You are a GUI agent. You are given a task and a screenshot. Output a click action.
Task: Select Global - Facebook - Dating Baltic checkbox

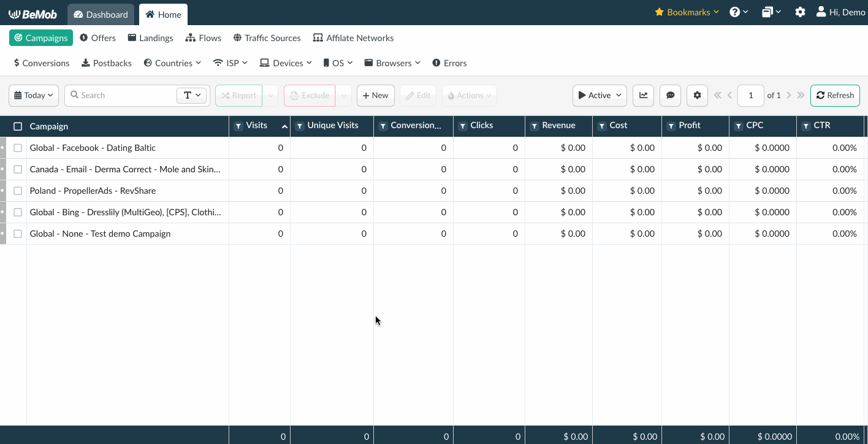18,148
